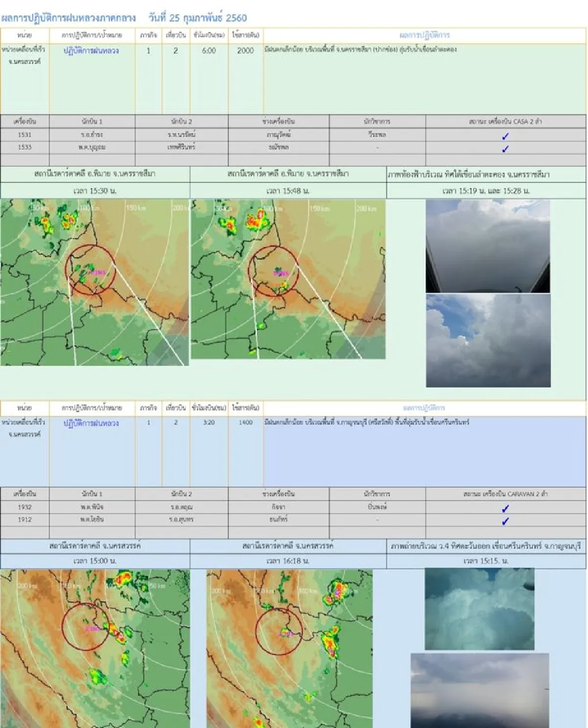Image resolution: width=588 pixels, height=728 pixels.
Task: Open the grey rain-shaft photo cut off at the page bottom
Action: pyautogui.click(x=480, y=691)
